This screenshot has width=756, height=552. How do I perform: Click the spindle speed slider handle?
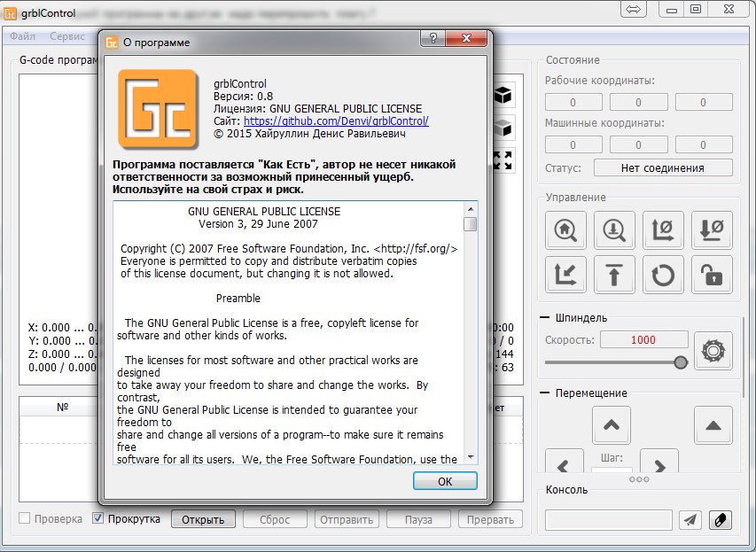click(681, 362)
